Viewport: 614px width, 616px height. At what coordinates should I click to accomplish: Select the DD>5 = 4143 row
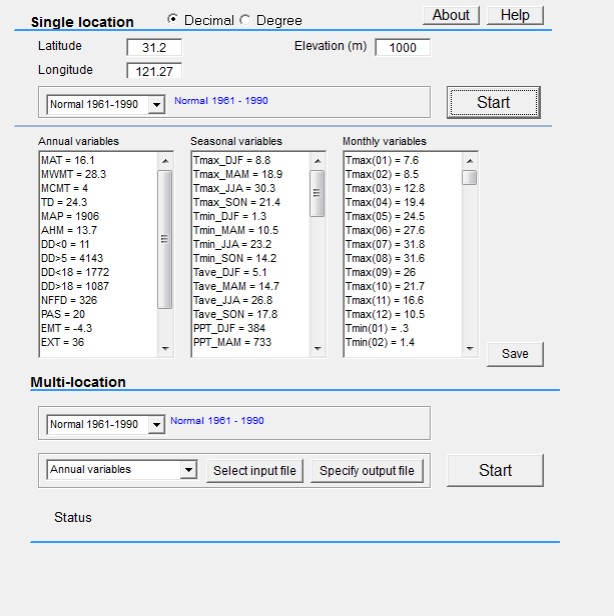pos(99,258)
